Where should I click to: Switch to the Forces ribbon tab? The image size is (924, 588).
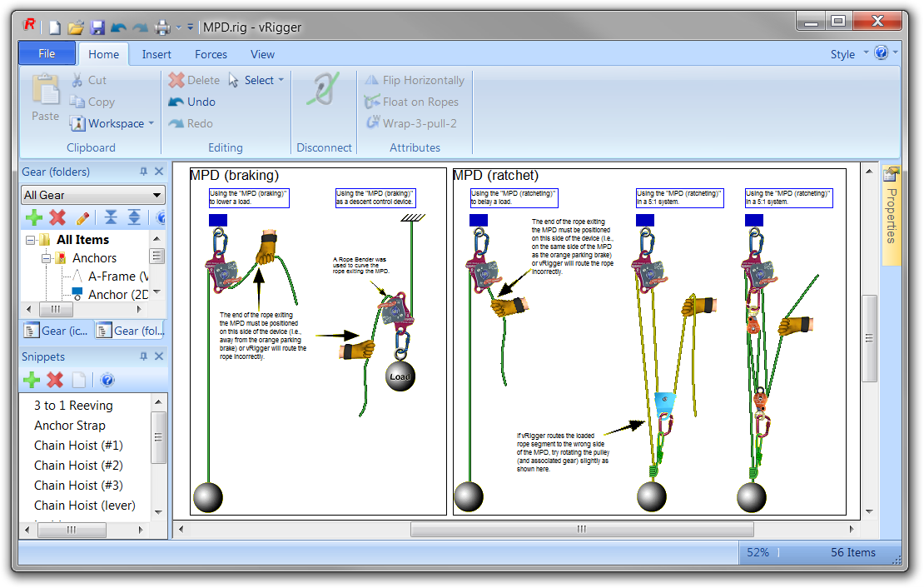point(211,54)
